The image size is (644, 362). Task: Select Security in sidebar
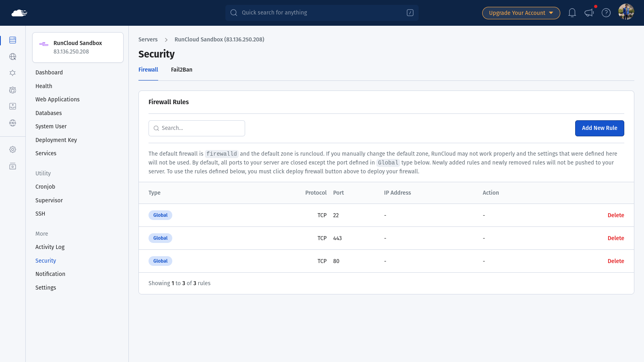46,261
